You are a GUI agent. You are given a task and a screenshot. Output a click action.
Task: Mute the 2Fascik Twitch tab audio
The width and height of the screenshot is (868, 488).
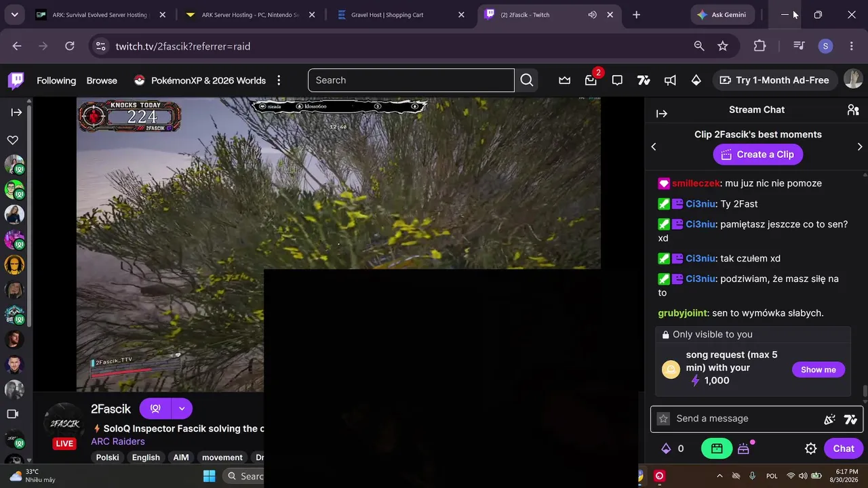[x=592, y=15]
